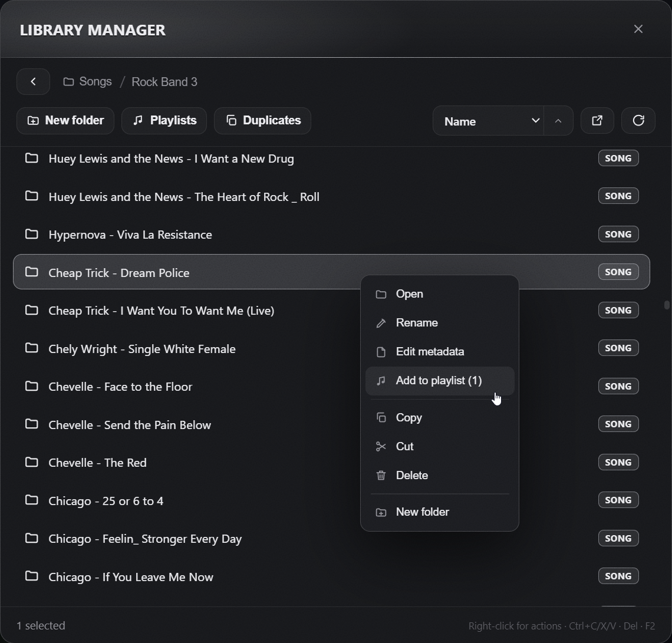Toggle ascending sort direction arrow
Viewport: 672px width, 643px height.
pos(558,121)
